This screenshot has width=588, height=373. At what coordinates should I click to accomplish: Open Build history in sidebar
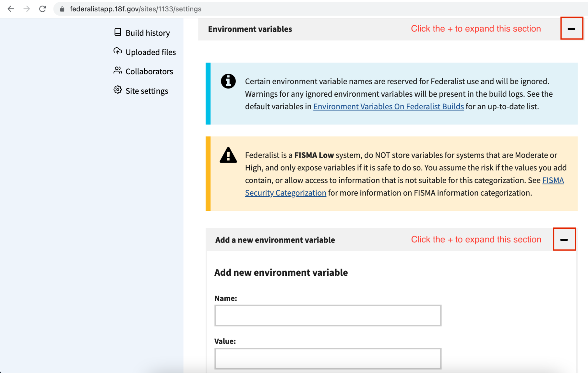(148, 33)
